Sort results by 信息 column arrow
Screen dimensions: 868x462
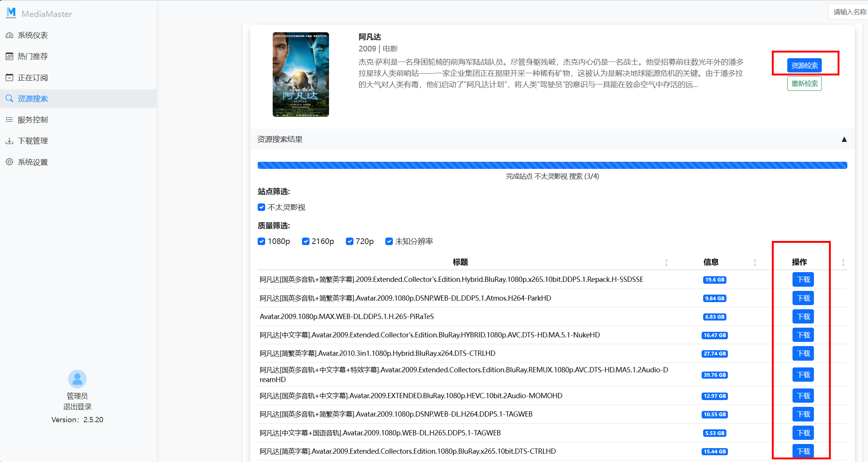[755, 262]
